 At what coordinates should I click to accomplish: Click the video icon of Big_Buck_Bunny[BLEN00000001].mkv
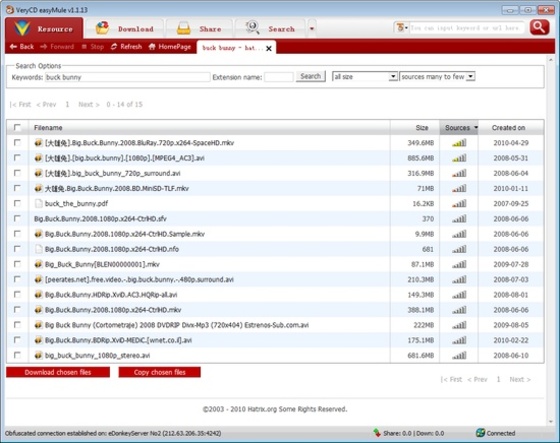click(x=38, y=264)
